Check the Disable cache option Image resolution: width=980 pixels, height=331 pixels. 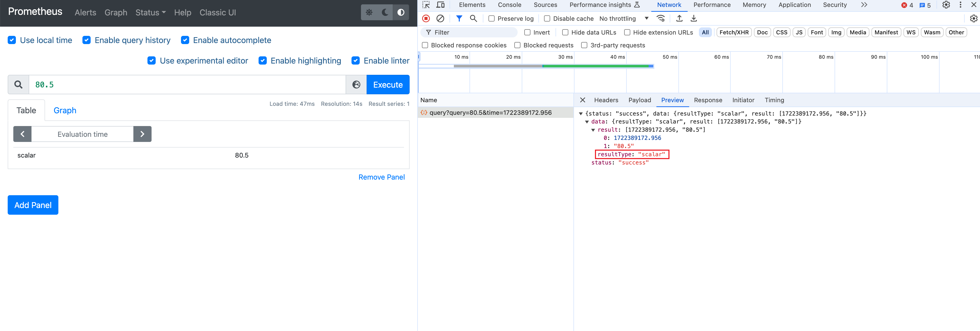(547, 19)
